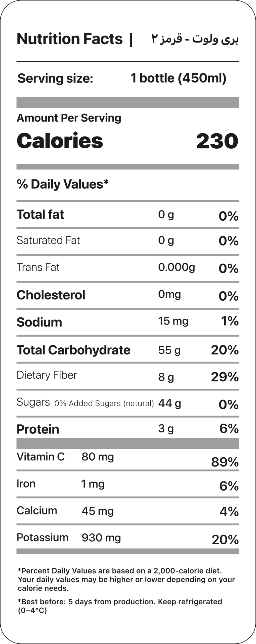This screenshot has height=644, width=256.
Task: Click the Potassium amount 930 mg
Action: tap(101, 538)
